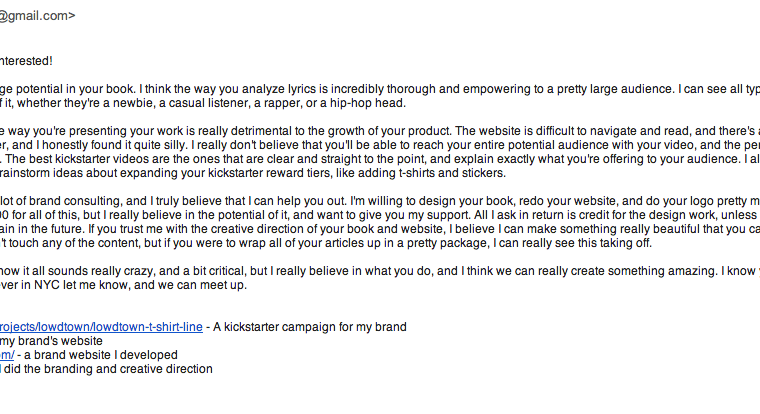Screen dimensions: 760x414
Task: Click the "@gmail.com>" sender address text
Action: pos(37,16)
